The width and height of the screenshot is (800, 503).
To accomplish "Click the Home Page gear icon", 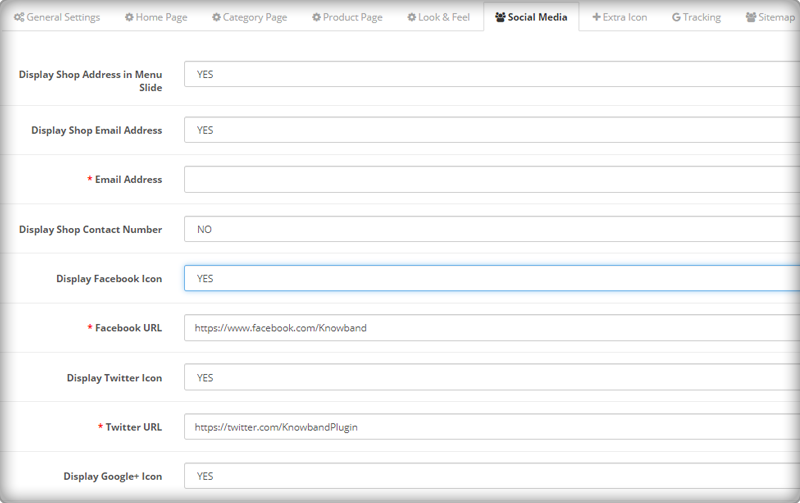I will [x=129, y=17].
